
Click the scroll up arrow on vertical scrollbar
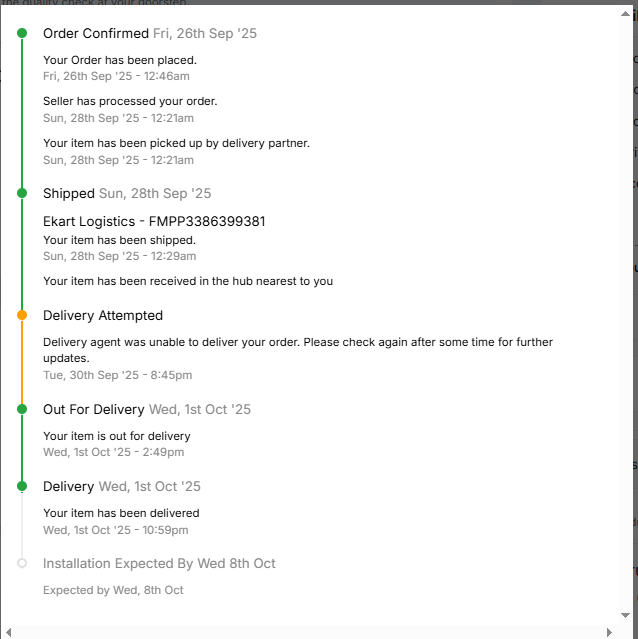click(625, 14)
